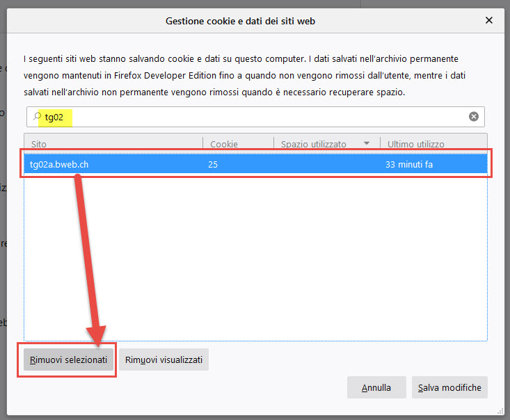Click the cookie count 25 cell
Screen dimensions: 510x420
click(x=213, y=165)
